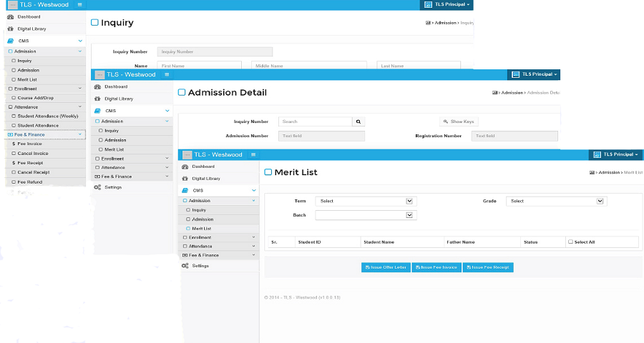Open the Grade dropdown on Merit List
The height and width of the screenshot is (343, 644).
(x=600, y=202)
